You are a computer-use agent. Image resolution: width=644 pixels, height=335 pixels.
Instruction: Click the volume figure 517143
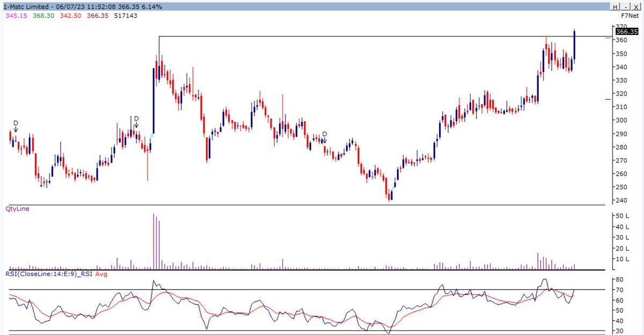point(125,16)
